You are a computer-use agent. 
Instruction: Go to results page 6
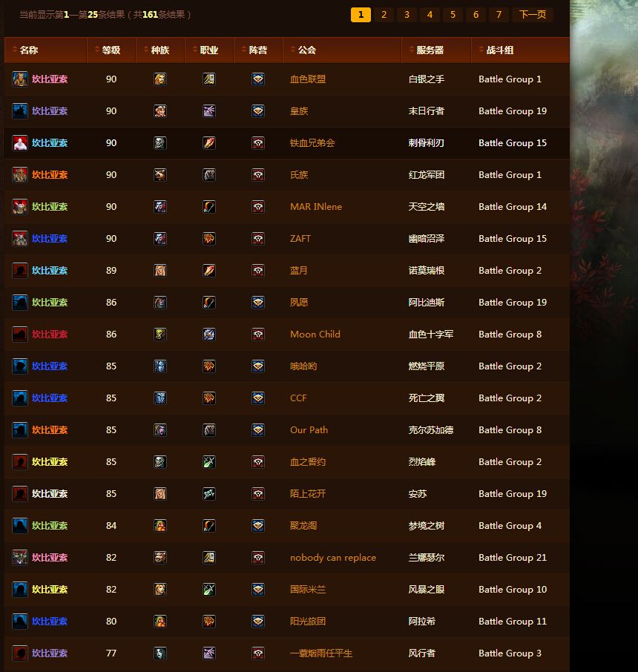(476, 15)
